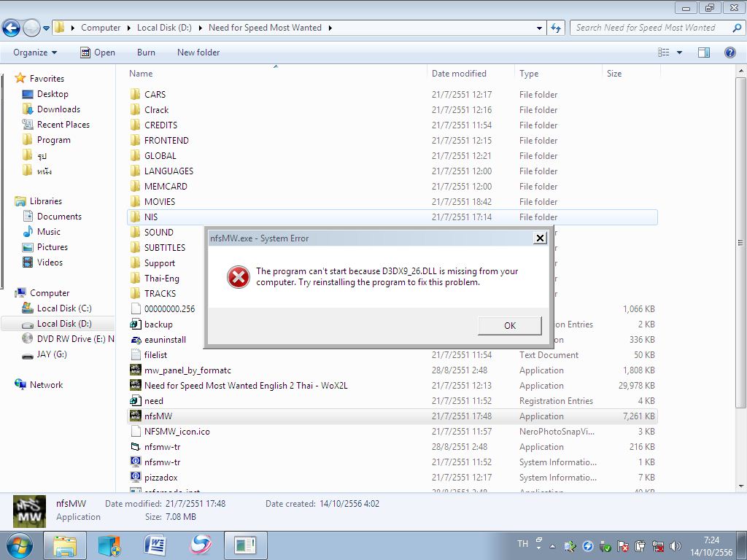Close the nfsMW.exe System Error dialog
This screenshot has height=560, width=747.
pyautogui.click(x=540, y=238)
